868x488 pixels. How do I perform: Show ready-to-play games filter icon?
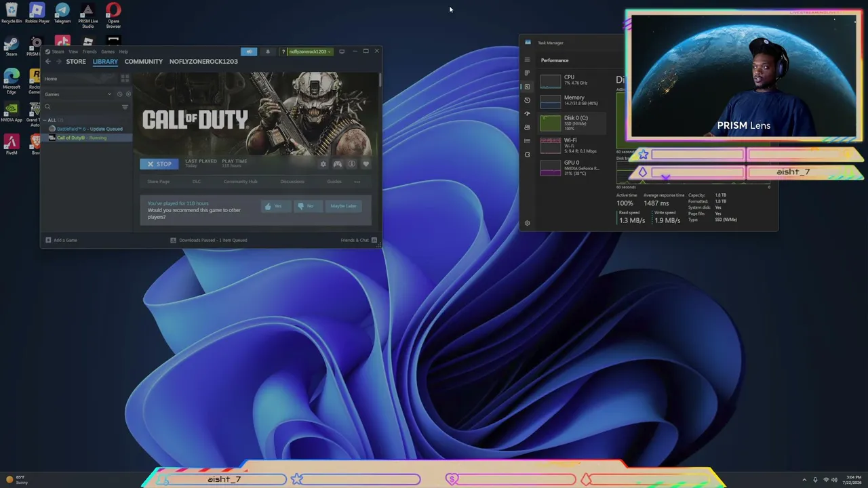pos(128,94)
